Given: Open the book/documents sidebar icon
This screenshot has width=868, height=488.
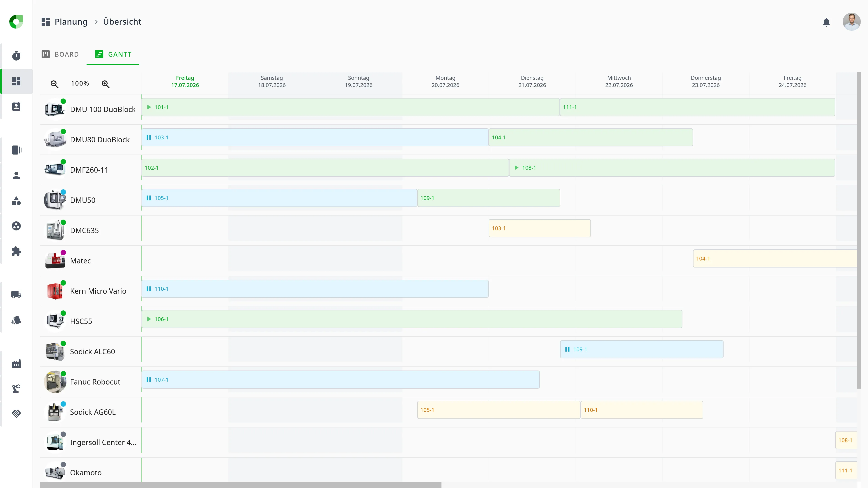Looking at the screenshot, I should [16, 150].
